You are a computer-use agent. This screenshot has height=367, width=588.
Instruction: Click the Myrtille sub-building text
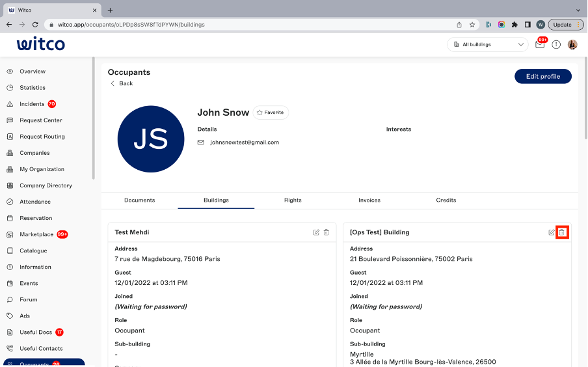click(362, 354)
